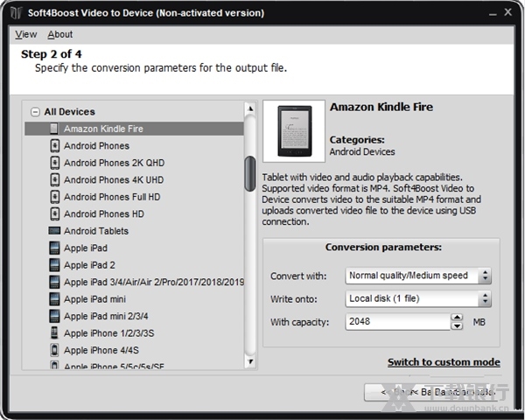Click the Switch to custom mode link

(x=444, y=362)
